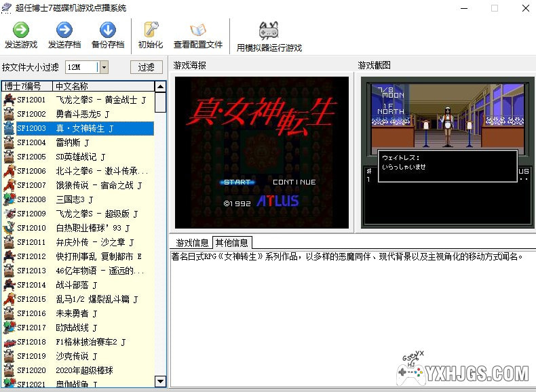Click the icon beside SF12018 F1 racing entry
Image resolution: width=536 pixels, height=392 pixels.
pos(9,342)
